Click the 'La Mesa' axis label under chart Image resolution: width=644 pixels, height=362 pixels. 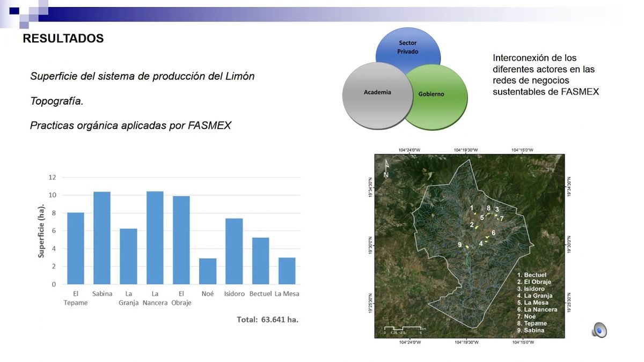[x=287, y=294]
